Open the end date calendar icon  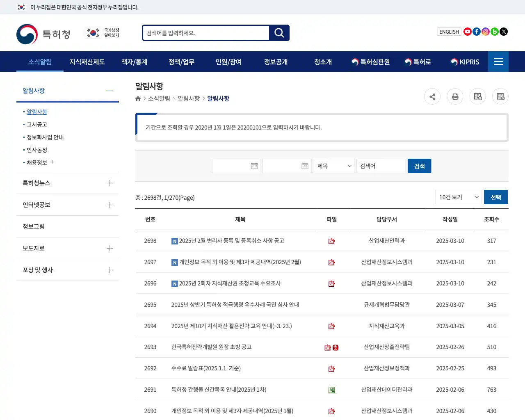click(305, 166)
